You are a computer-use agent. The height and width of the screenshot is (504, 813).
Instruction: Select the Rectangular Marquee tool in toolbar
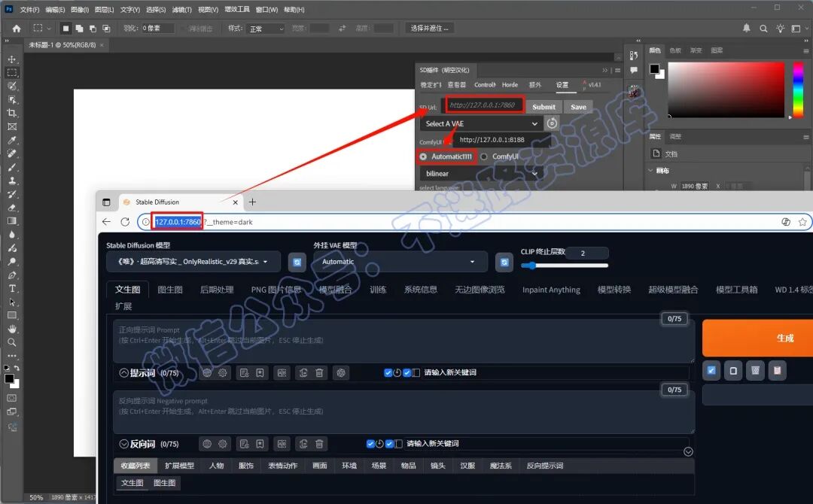12,72
